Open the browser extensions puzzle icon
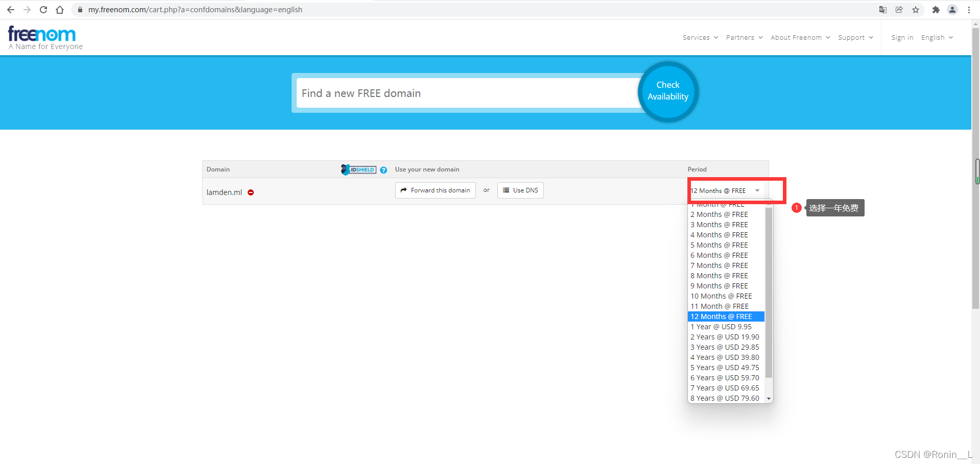The height and width of the screenshot is (464, 980). [936, 10]
